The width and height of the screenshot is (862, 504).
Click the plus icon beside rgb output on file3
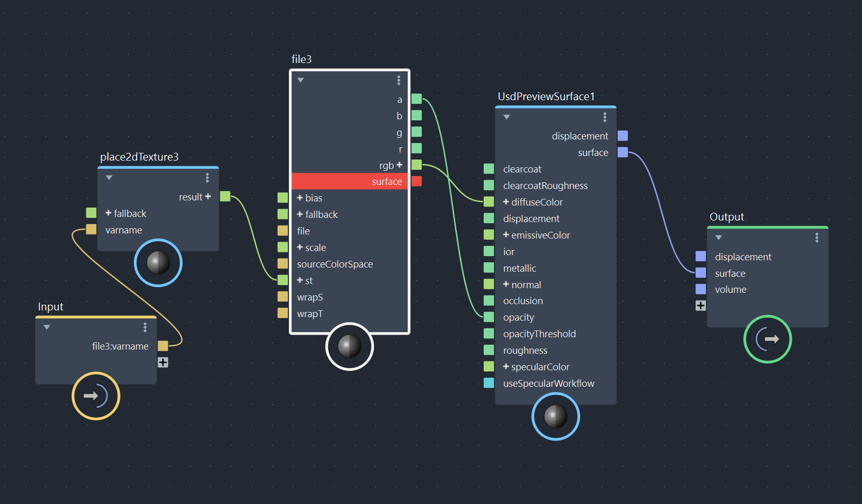[x=400, y=165]
